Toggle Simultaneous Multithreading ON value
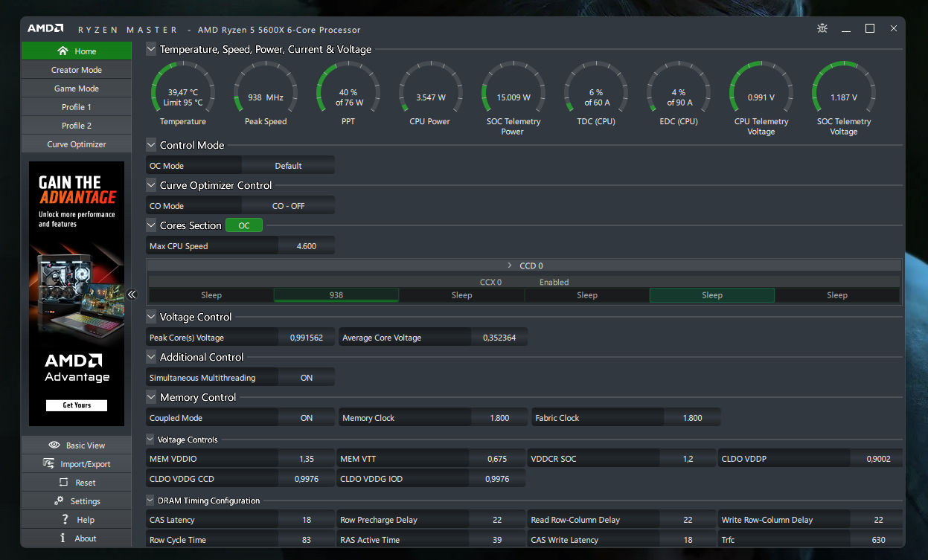The width and height of the screenshot is (928, 560). pyautogui.click(x=307, y=378)
